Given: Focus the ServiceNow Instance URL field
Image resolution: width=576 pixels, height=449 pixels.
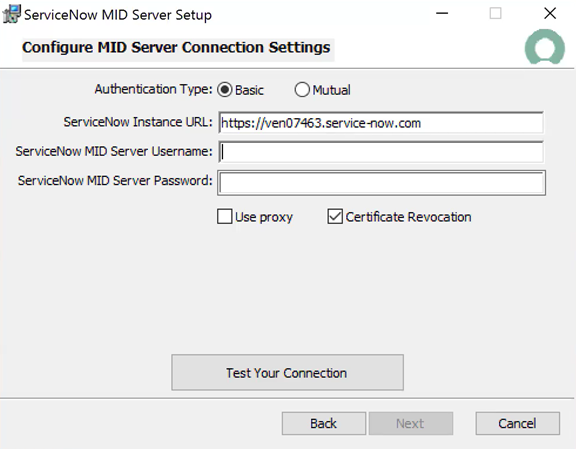Looking at the screenshot, I should 381,123.
